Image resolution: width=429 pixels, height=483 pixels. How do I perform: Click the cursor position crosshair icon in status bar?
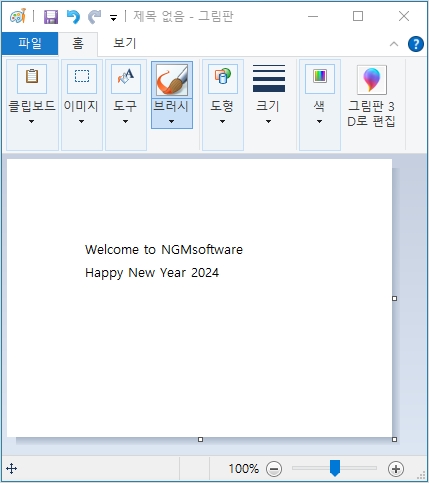12,469
